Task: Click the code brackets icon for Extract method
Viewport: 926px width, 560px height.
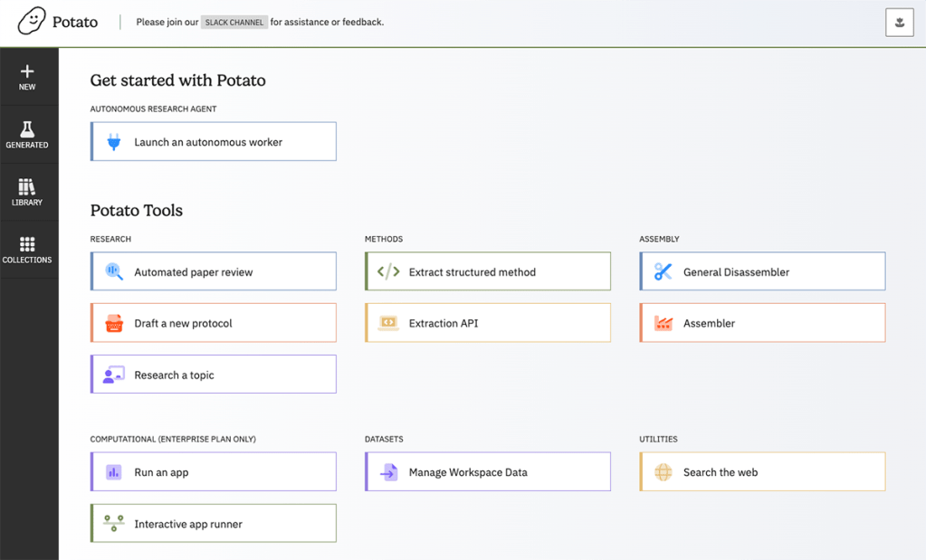Action: 387,271
